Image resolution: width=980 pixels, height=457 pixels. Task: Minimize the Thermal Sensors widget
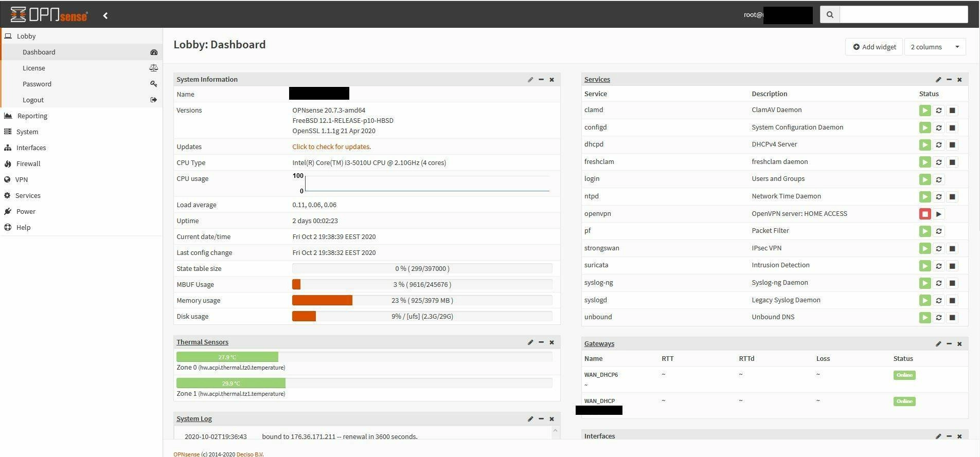(x=541, y=342)
